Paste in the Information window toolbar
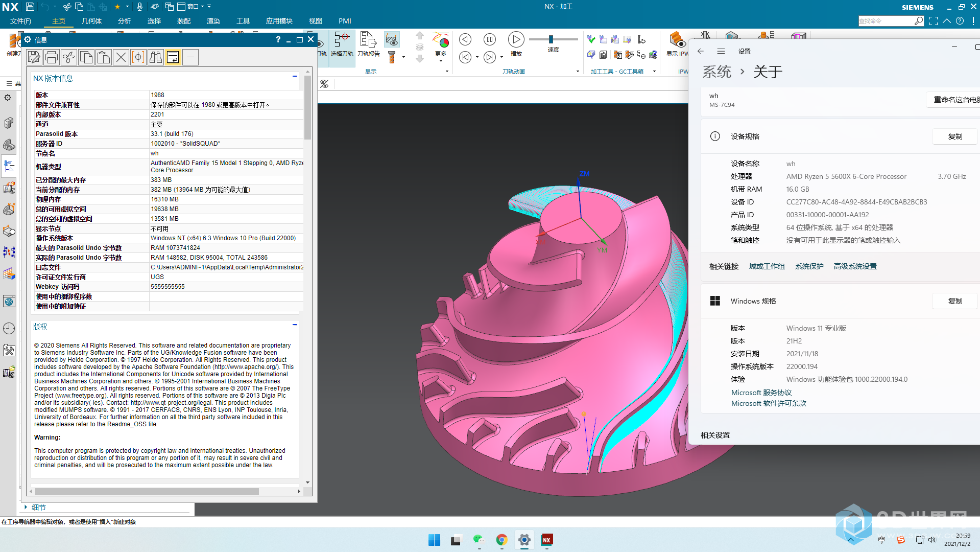The width and height of the screenshot is (980, 552). point(104,57)
